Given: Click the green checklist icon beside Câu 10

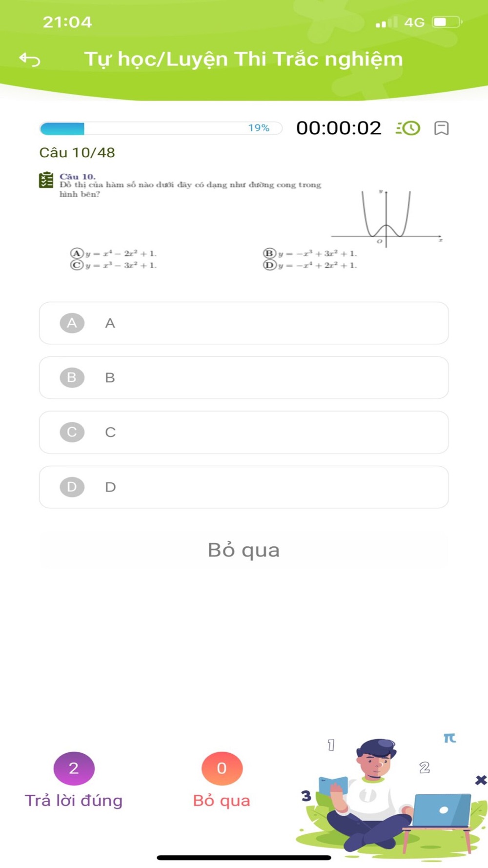Looking at the screenshot, I should point(46,180).
